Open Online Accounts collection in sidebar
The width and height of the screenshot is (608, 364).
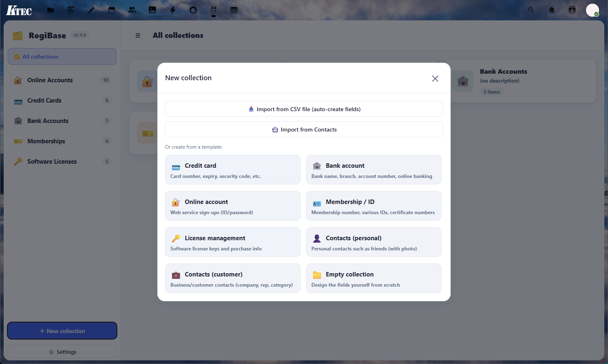[62, 80]
